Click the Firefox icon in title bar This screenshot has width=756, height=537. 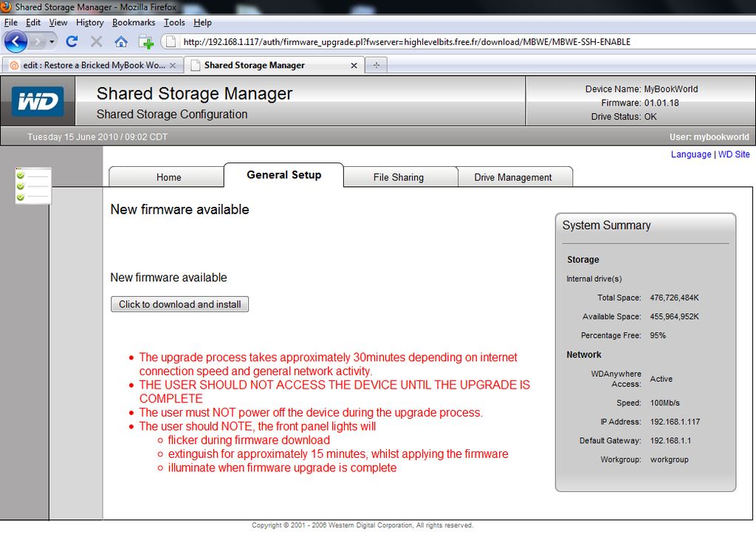(x=6, y=7)
